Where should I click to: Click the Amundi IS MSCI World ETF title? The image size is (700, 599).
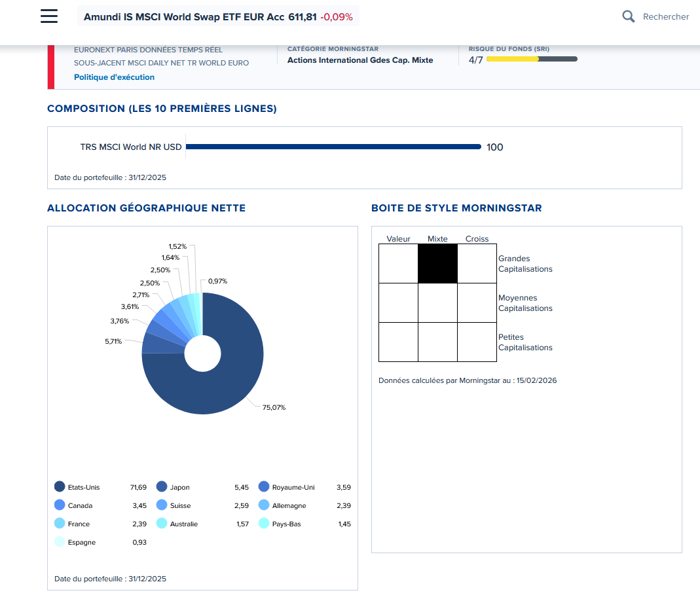184,17
